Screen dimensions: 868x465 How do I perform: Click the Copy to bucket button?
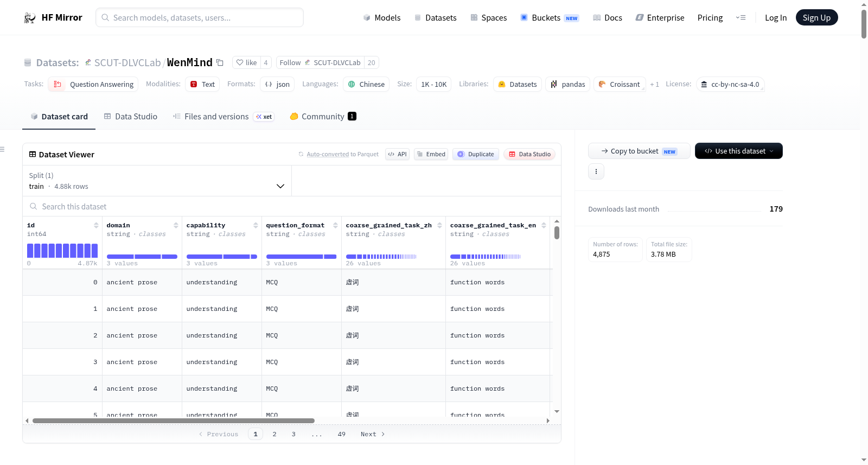pos(639,151)
